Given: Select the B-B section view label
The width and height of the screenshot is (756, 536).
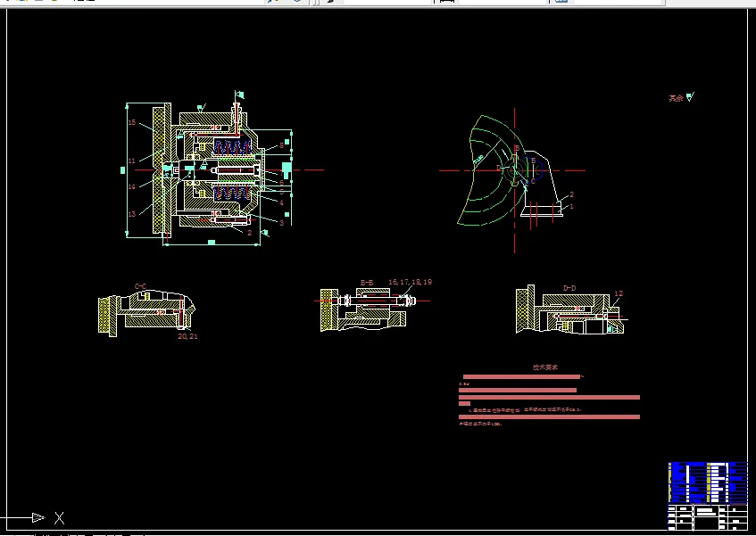Looking at the screenshot, I should (367, 283).
